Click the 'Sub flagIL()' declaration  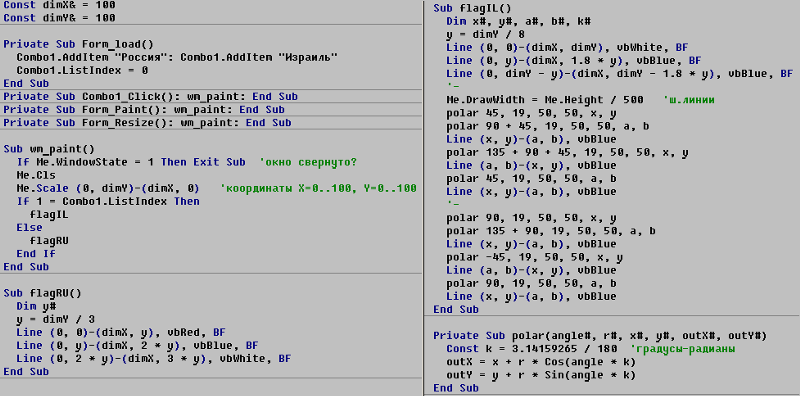[472, 9]
